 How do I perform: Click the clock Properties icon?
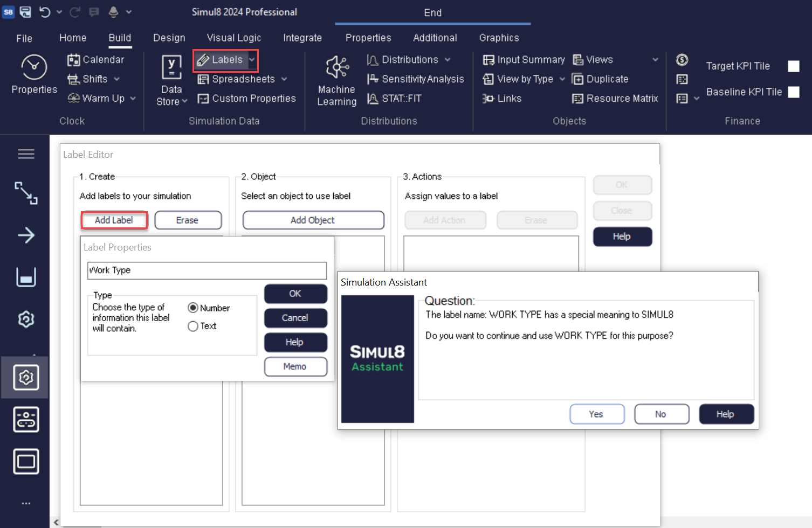click(x=34, y=67)
